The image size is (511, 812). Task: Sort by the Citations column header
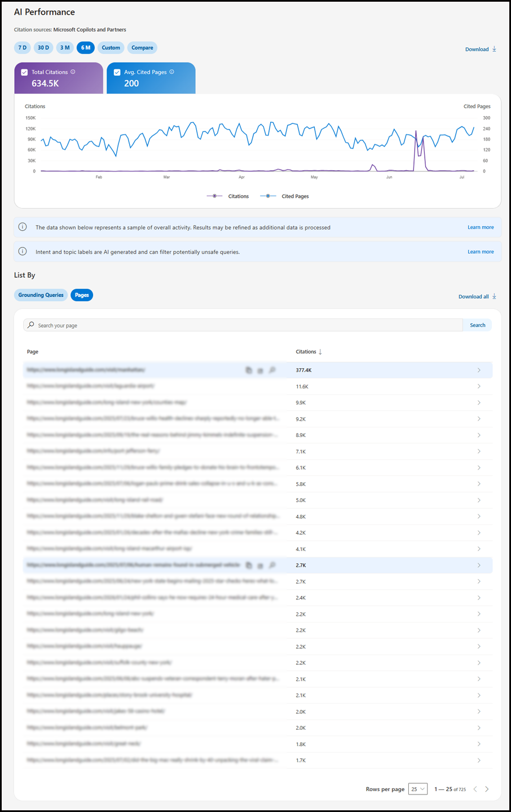coord(306,352)
